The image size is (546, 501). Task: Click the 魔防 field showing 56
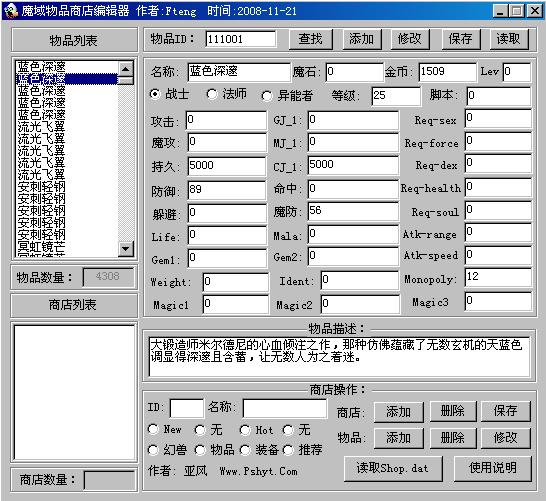[353, 211]
